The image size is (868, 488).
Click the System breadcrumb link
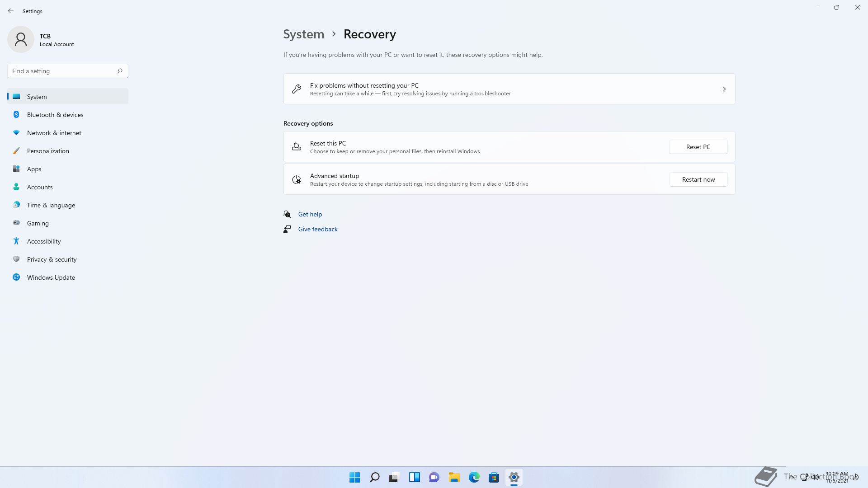(303, 34)
